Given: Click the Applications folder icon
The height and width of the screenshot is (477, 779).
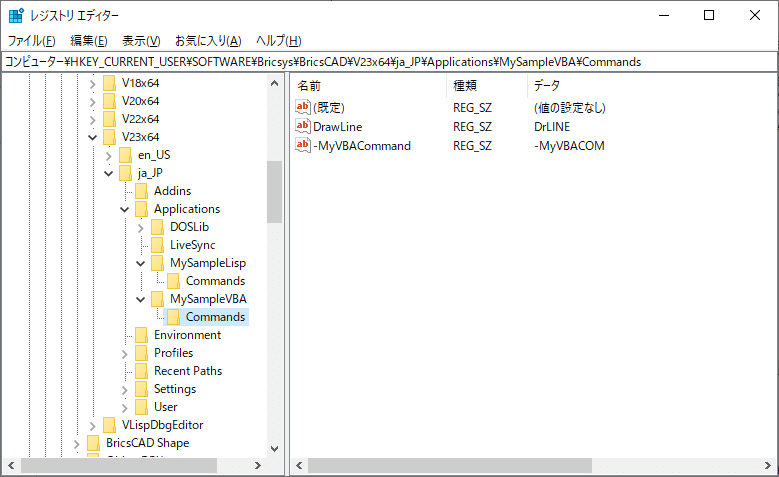Looking at the screenshot, I should pos(141,209).
